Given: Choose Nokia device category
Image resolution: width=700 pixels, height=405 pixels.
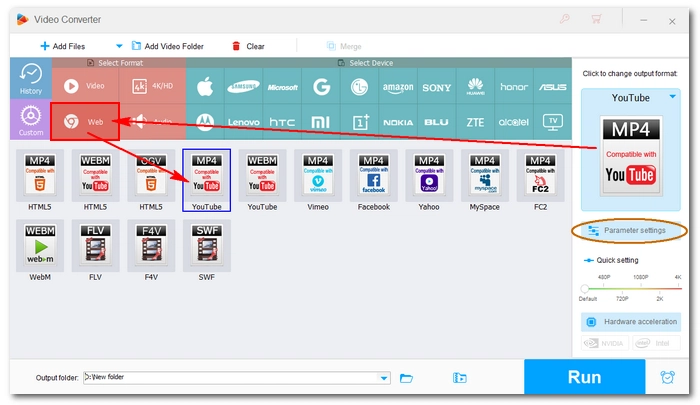Looking at the screenshot, I should click(x=398, y=122).
